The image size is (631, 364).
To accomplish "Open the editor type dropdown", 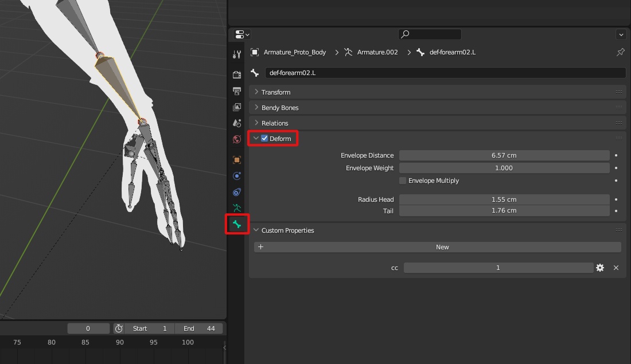I will [x=243, y=35].
